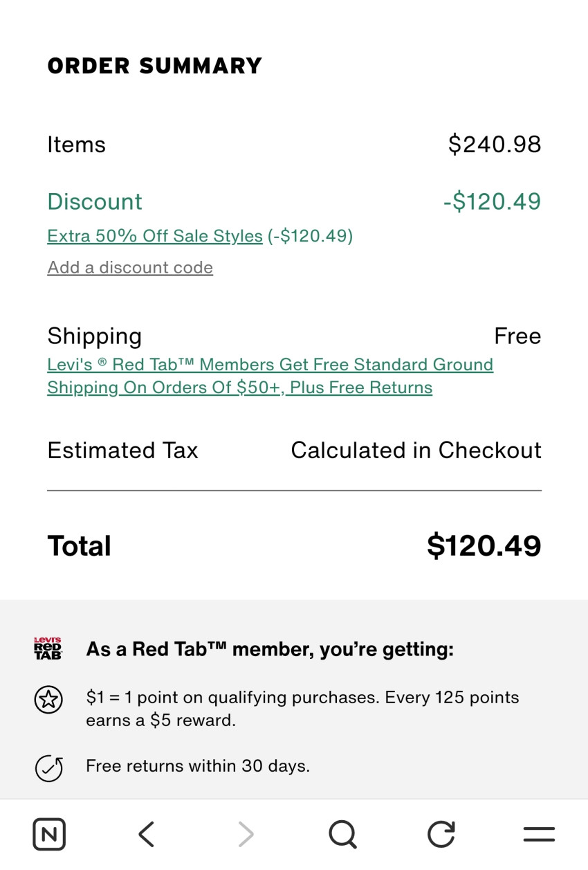
Task: Open Red Tab Members free shipping link
Action: (270, 376)
